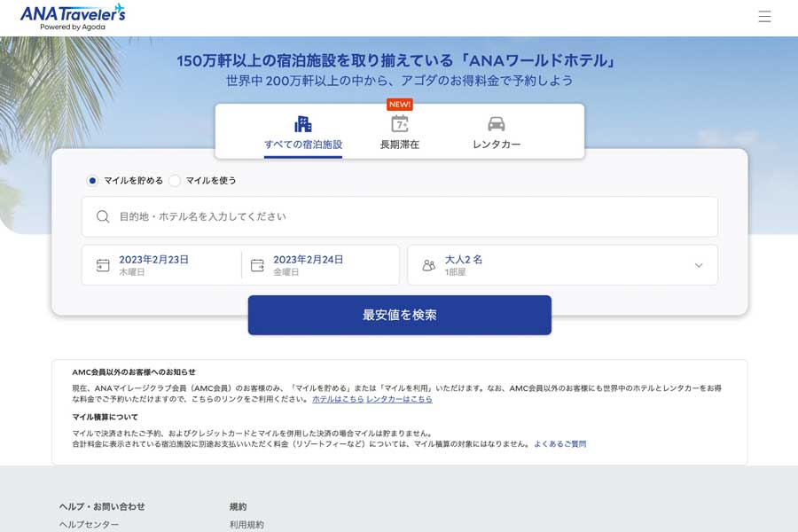Expand the guests and rooms chevron

699,265
